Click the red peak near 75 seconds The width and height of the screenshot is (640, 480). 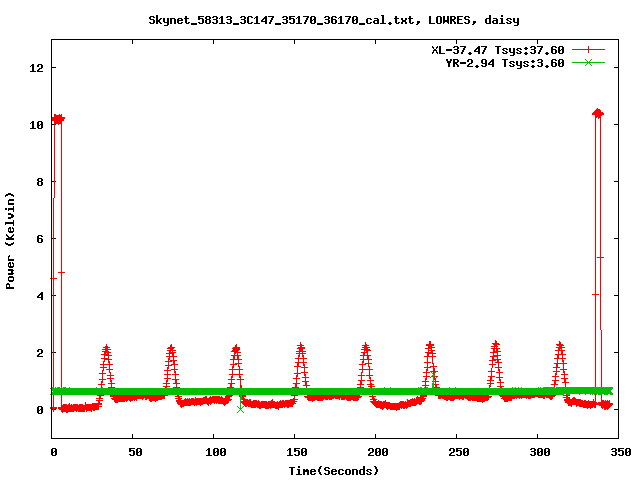pos(171,367)
